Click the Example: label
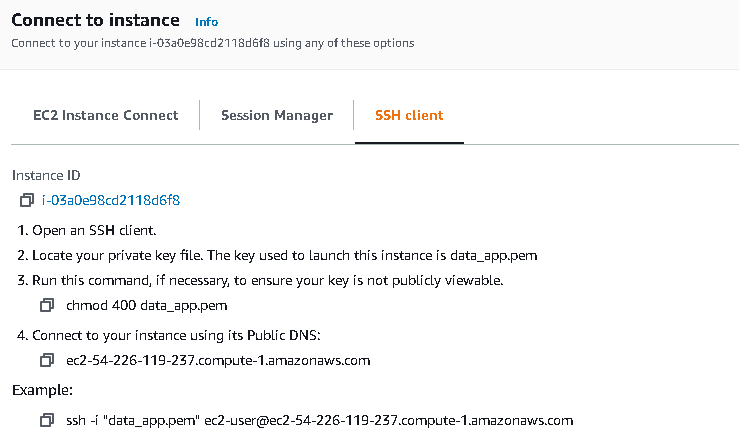Screen dimensions: 739x436 tap(42, 390)
